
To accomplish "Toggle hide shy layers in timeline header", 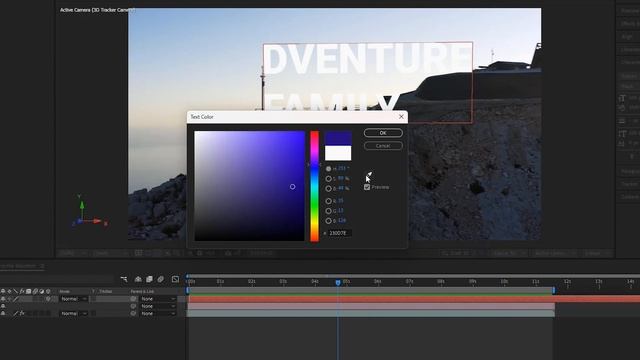I will coord(138,279).
